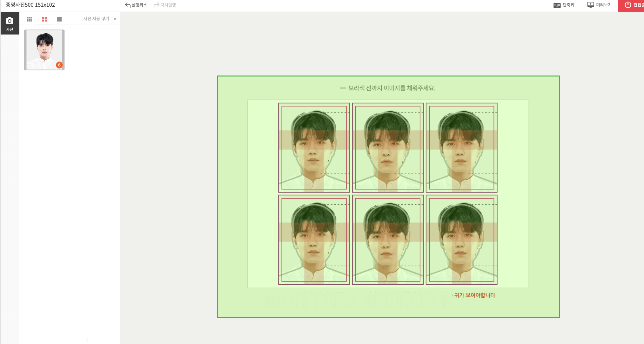Click the 실행취소 undo button
The width and height of the screenshot is (644, 344).
pyautogui.click(x=136, y=5)
